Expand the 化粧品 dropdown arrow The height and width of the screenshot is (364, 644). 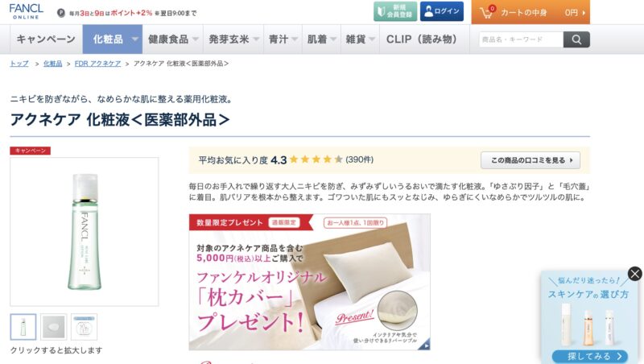(x=134, y=39)
